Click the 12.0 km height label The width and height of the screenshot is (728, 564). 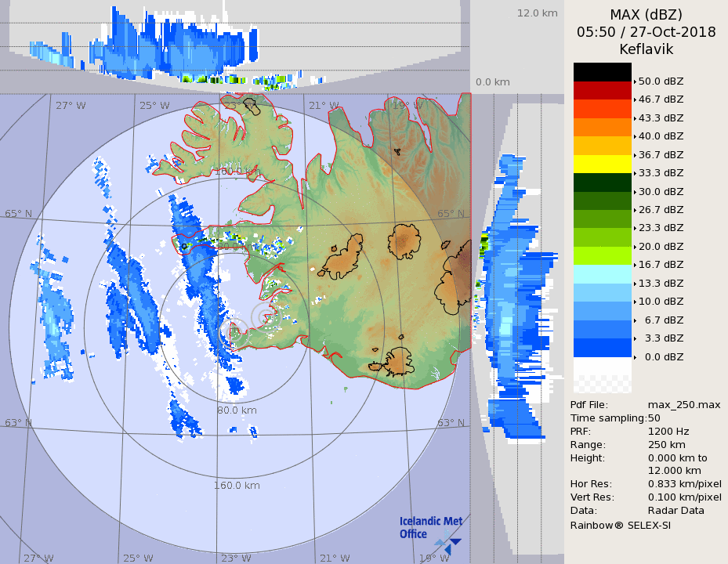click(537, 13)
